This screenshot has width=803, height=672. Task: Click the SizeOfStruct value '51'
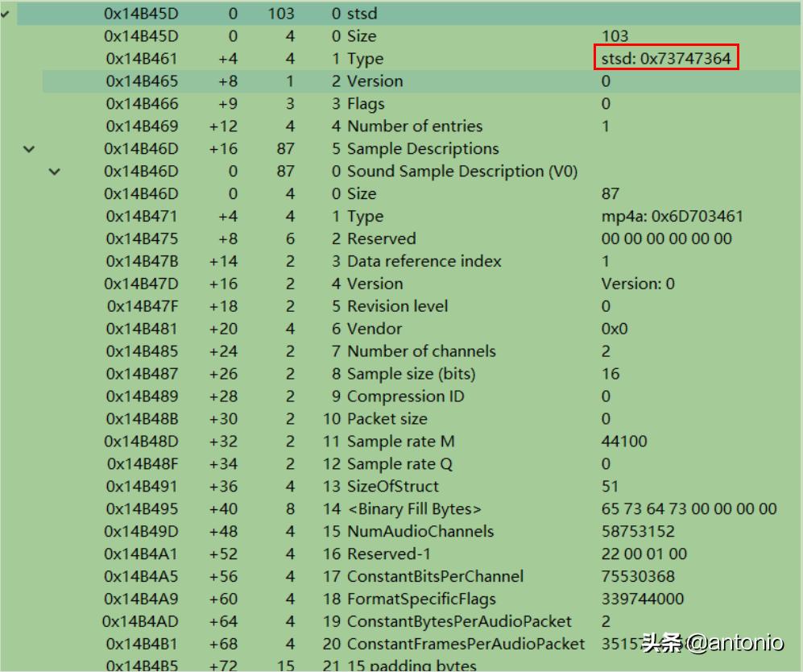point(610,487)
